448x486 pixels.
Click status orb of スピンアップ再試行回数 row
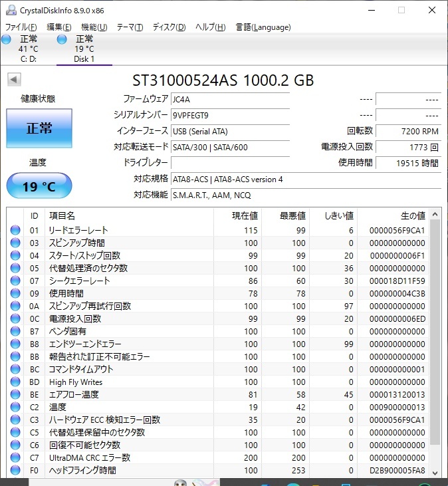click(15, 306)
